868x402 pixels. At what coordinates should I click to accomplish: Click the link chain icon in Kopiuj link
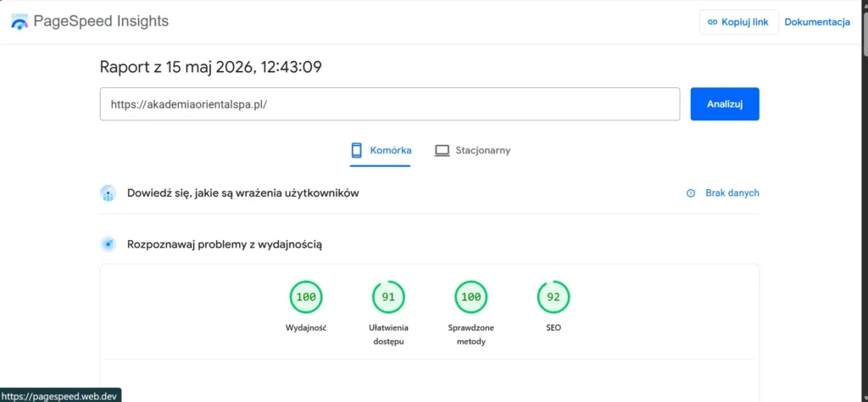(712, 22)
